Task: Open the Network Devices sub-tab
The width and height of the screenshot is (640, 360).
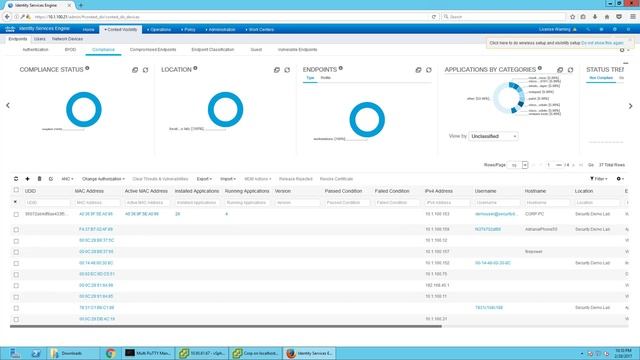Action: click(67, 39)
